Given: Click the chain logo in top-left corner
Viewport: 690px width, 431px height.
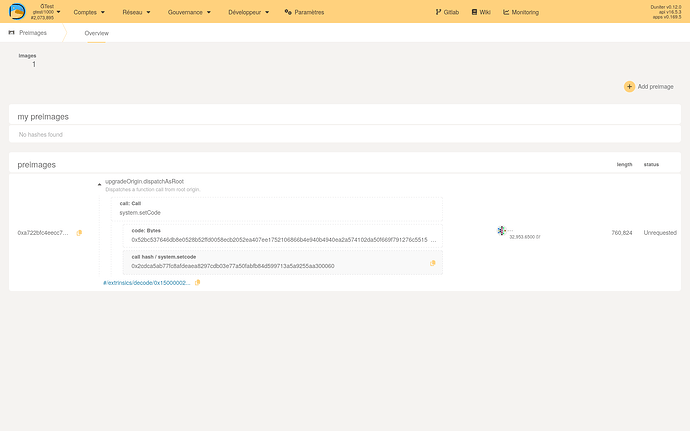Looking at the screenshot, I should (18, 11).
